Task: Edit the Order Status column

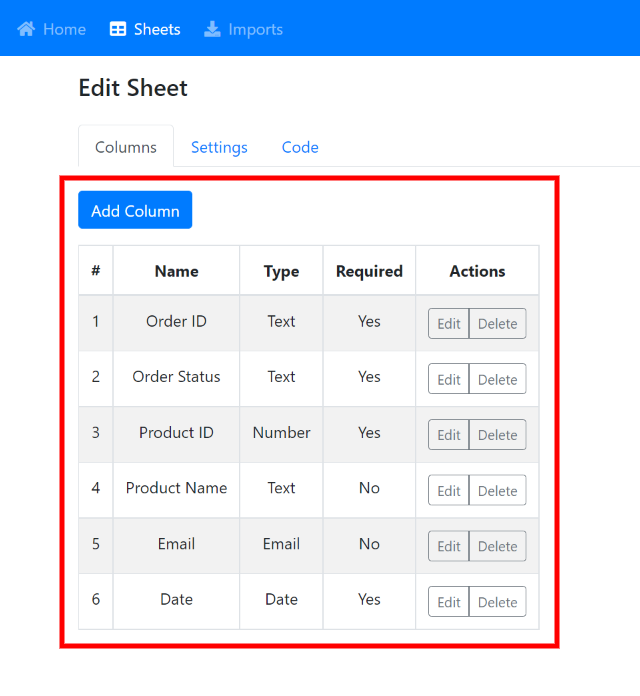Action: 449,379
